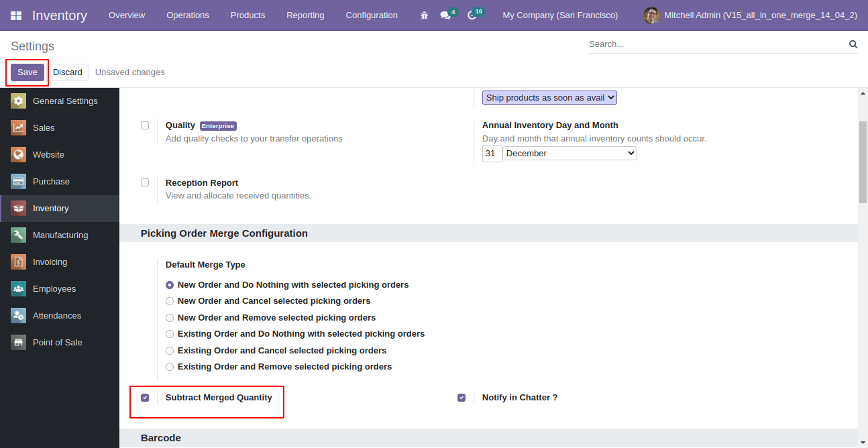The height and width of the screenshot is (448, 868).
Task: Select New Order and Do Nothing radio option
Action: click(170, 285)
